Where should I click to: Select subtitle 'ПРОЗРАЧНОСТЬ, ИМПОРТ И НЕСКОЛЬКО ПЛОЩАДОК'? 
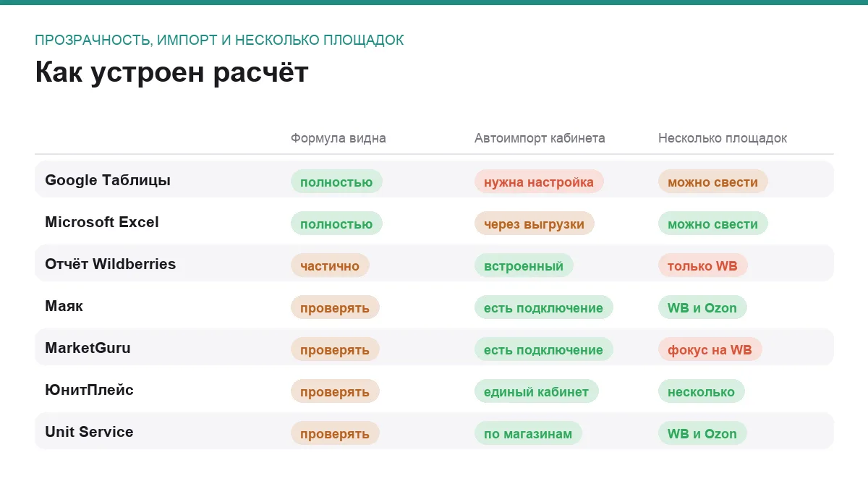tap(219, 41)
